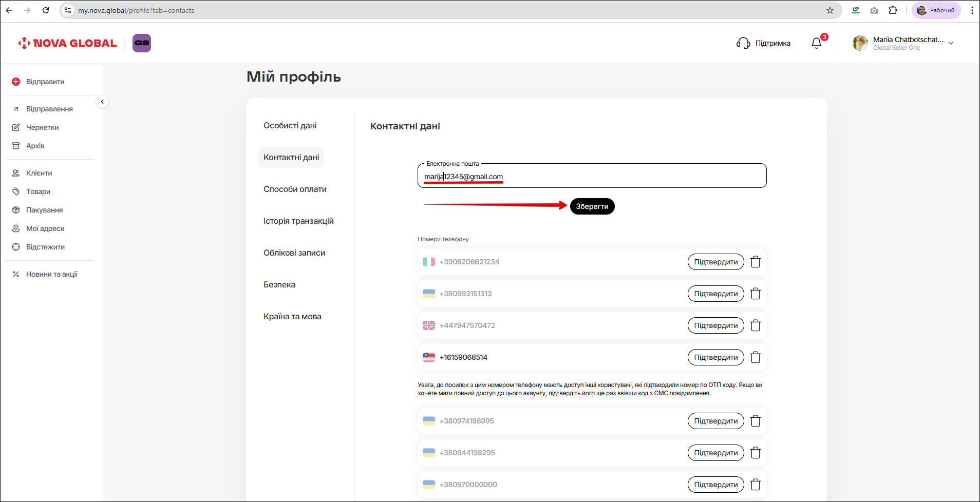Delete phone number +380974198995
The height and width of the screenshot is (502, 980).
click(756, 421)
